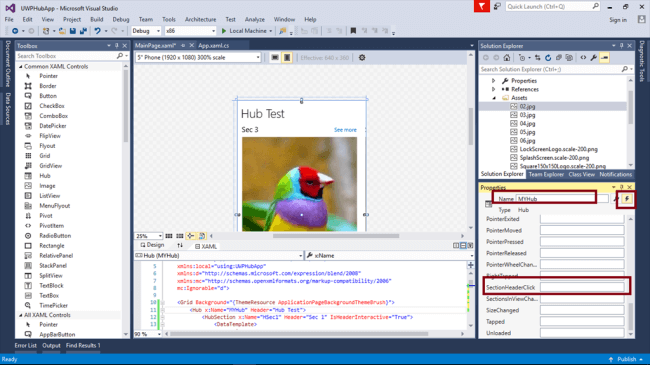This screenshot has height=365, width=650.
Task: Open the device preview size dropdown
Action: click(198, 58)
